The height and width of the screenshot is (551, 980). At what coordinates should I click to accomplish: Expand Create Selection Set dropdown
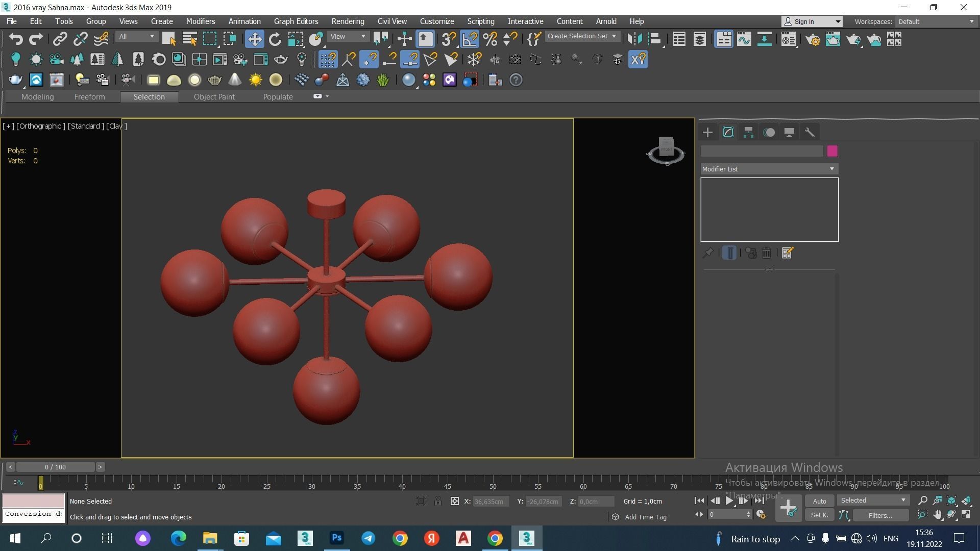click(x=582, y=36)
